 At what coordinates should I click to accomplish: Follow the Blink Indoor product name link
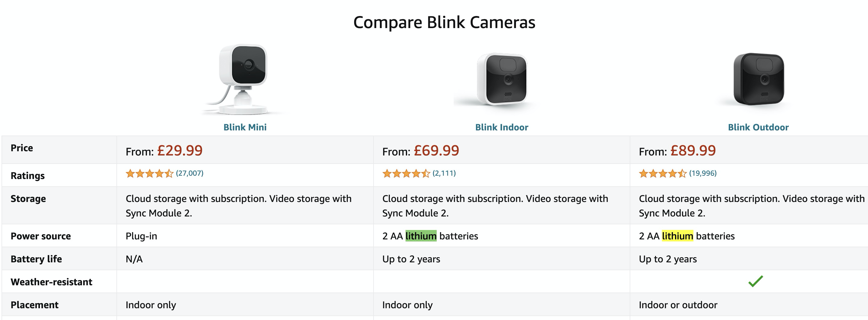coord(501,127)
